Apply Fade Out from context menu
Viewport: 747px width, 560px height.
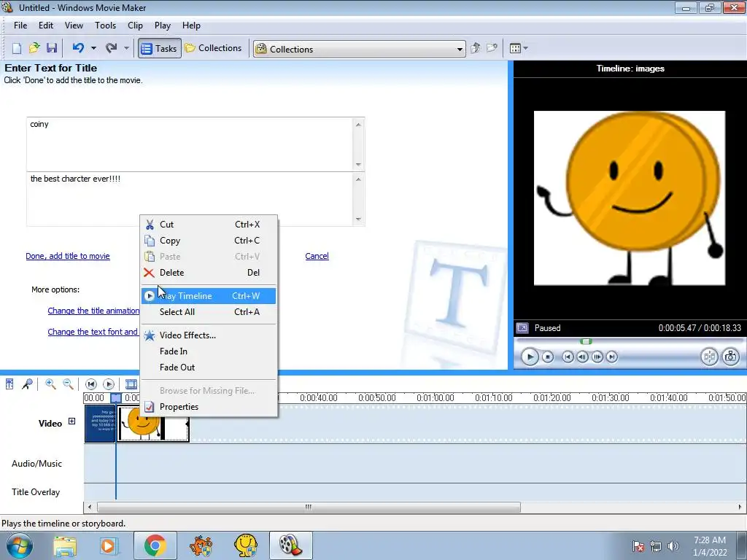tap(209, 367)
